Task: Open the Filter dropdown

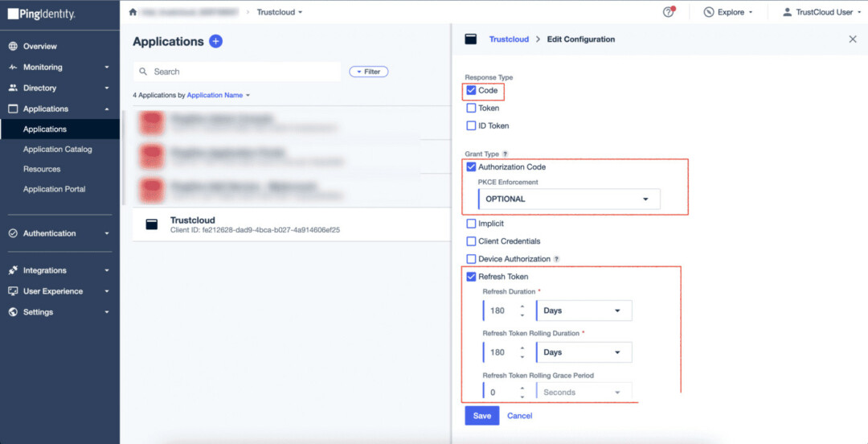Action: pos(369,72)
